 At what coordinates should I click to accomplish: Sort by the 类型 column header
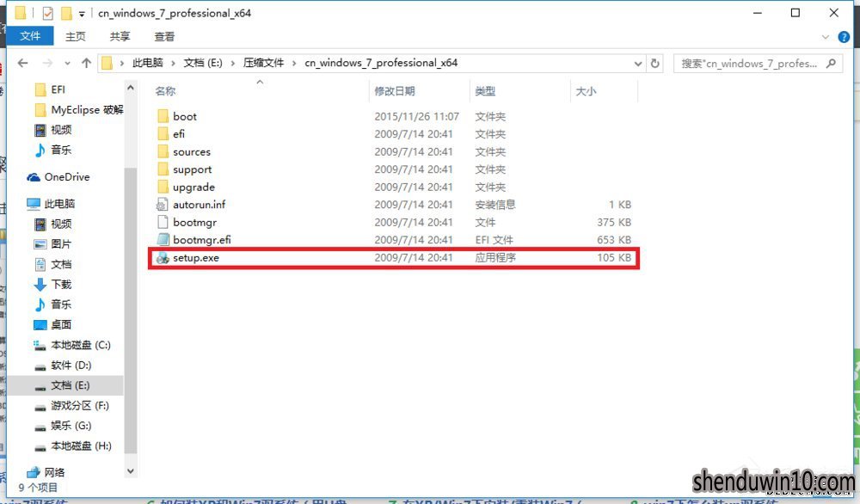point(485,91)
